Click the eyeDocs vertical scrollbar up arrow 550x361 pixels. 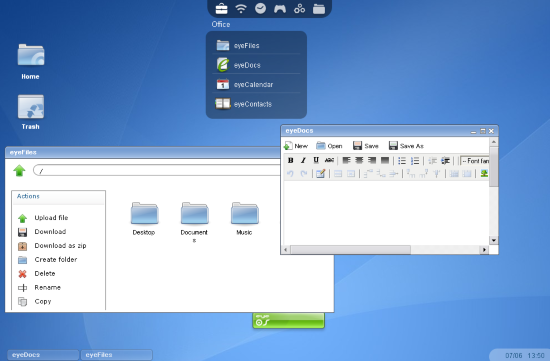pos(494,142)
